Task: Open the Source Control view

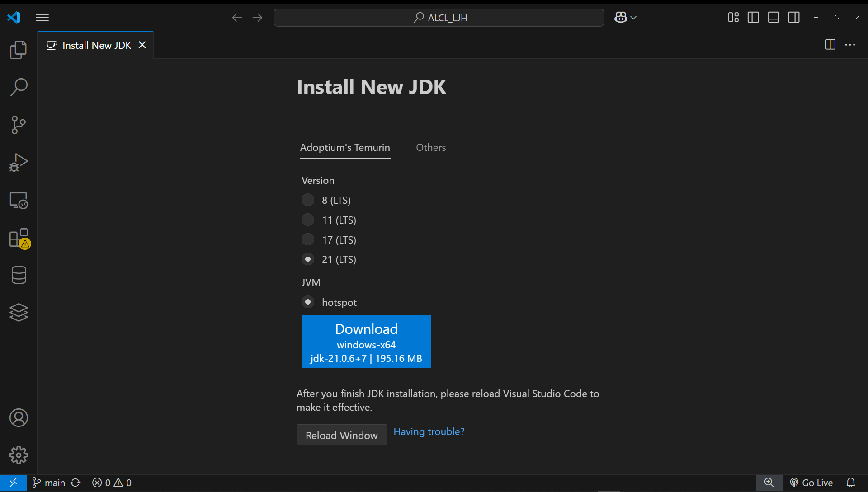Action: [19, 125]
